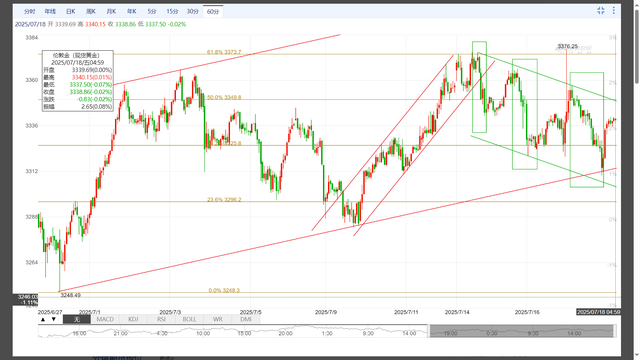The height and width of the screenshot is (360, 640).
Task: Click the 伦敦金 (现货黄金) info box title
Action: click(76, 55)
